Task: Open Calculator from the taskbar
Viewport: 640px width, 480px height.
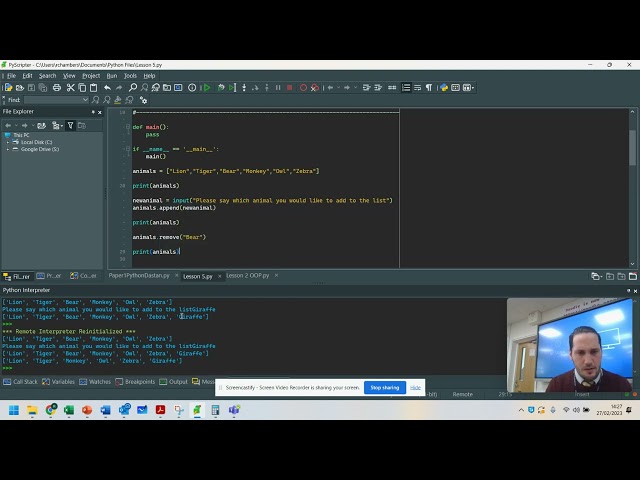Action: click(215, 410)
